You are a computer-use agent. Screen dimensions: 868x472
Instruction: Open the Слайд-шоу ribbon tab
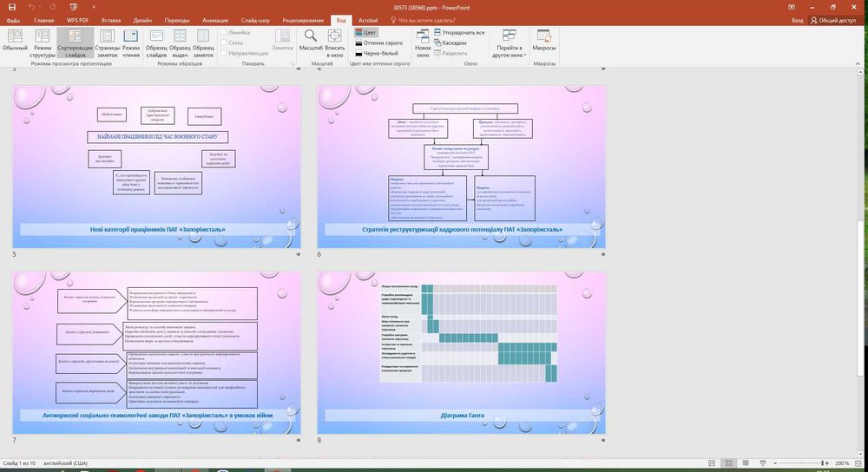click(x=255, y=21)
